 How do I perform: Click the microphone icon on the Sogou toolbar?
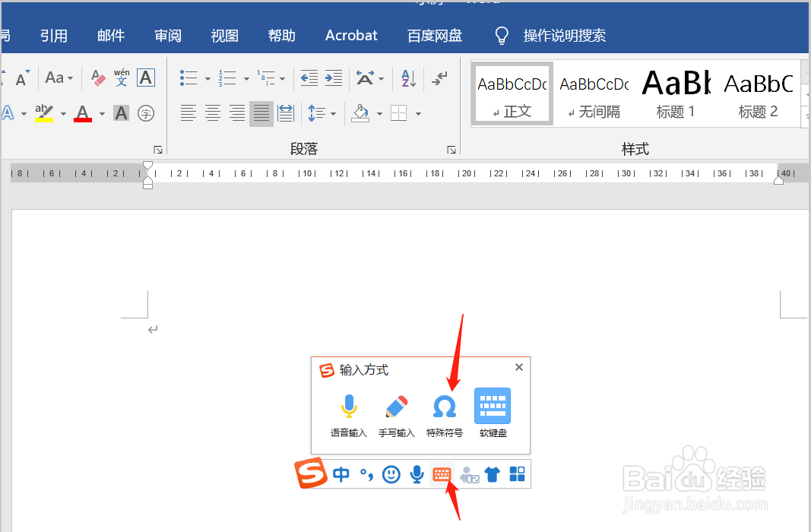point(416,474)
